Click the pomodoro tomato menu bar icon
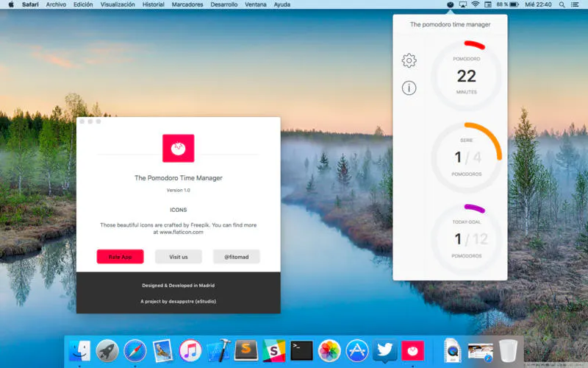Viewport: 588px width, 368px height. click(451, 4)
